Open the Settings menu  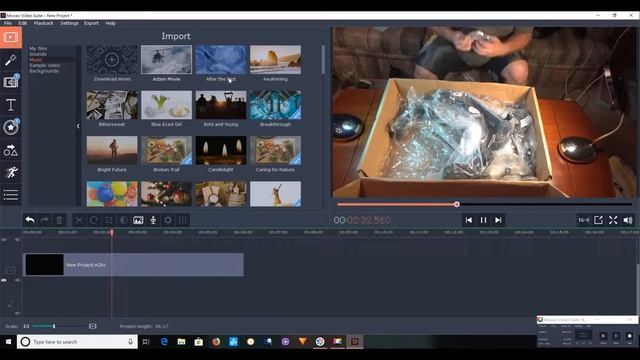[69, 23]
